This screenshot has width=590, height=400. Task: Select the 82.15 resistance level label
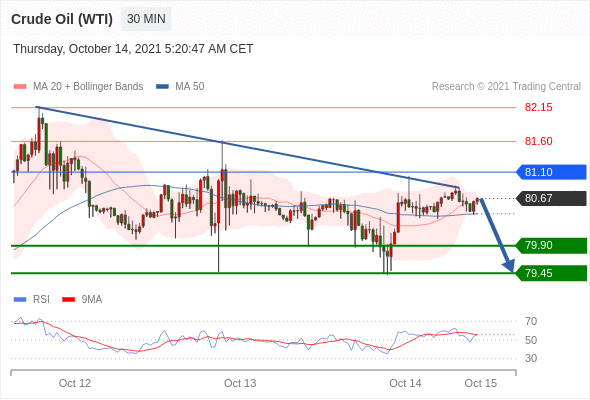pos(538,107)
